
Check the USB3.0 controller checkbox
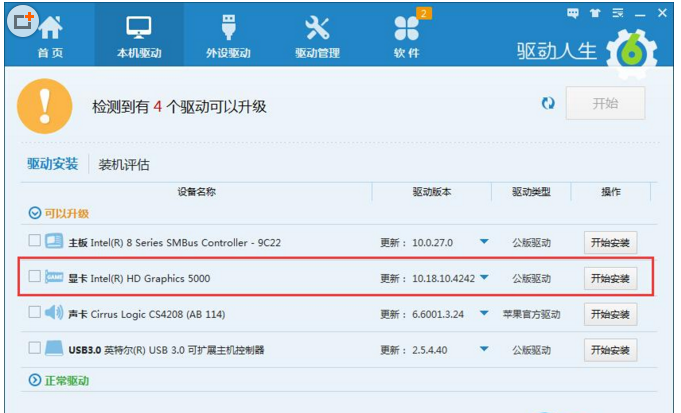[34, 347]
